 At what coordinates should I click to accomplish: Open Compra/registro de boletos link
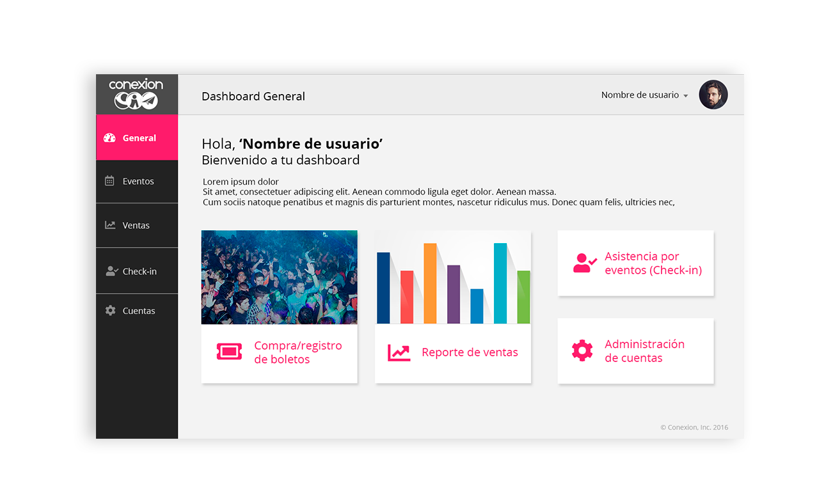pyautogui.click(x=298, y=352)
